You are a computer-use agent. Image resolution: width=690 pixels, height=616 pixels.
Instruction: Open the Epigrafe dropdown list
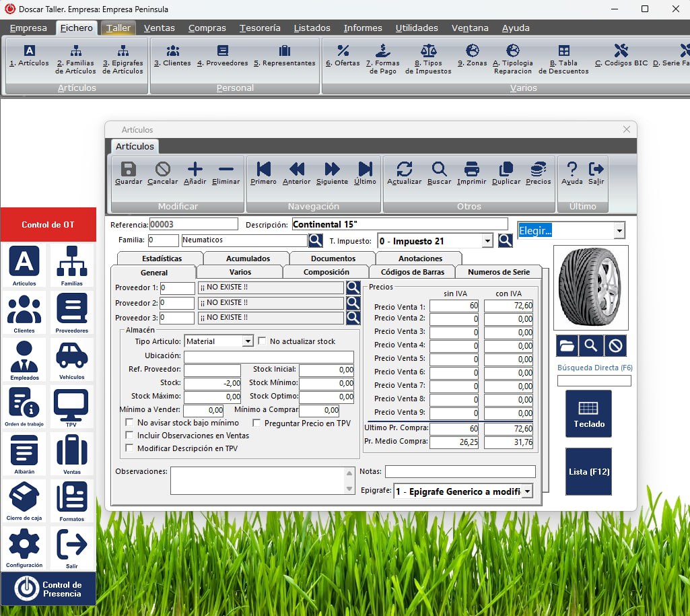pyautogui.click(x=526, y=491)
